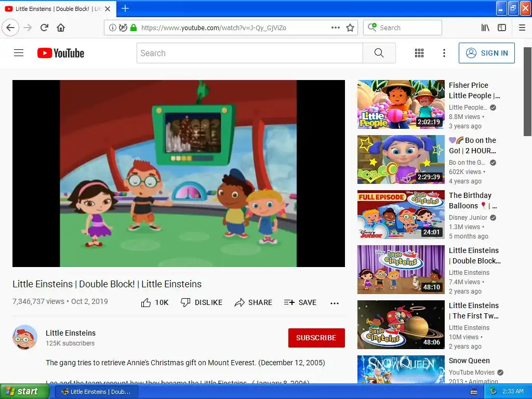The image size is (532, 399).
Task: Open more actions ellipsis below video
Action: pos(335,303)
